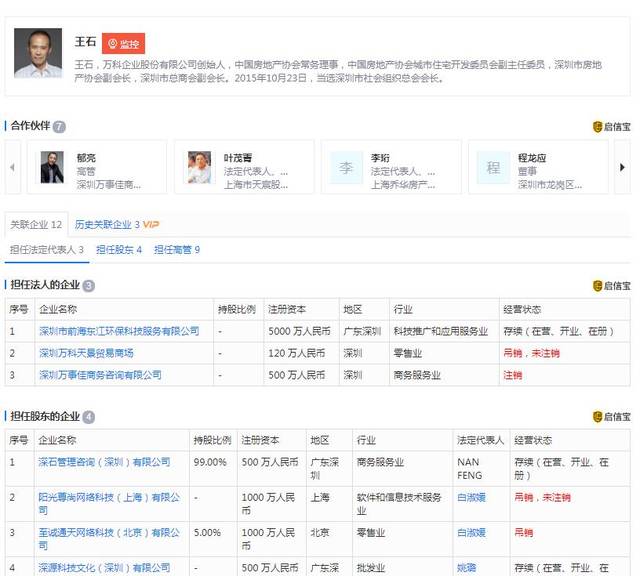This screenshot has width=640, height=576.
Task: Click the 程 avatar placeholder icon
Action: click(493, 167)
